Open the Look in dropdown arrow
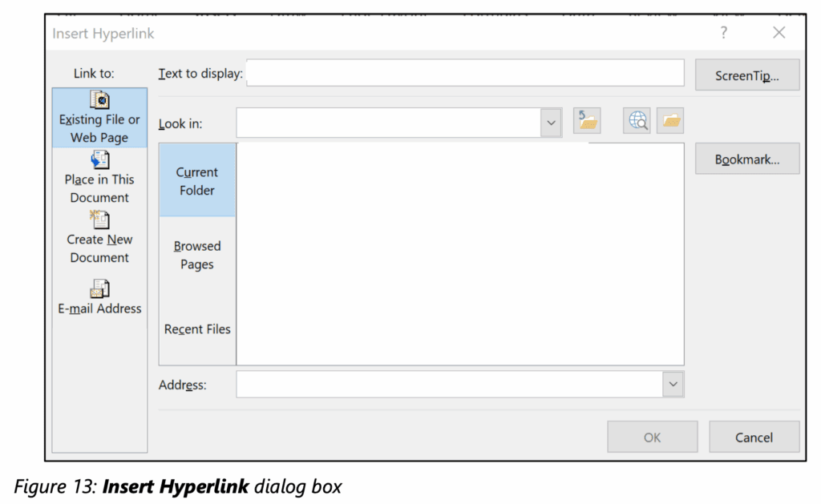 pyautogui.click(x=551, y=122)
